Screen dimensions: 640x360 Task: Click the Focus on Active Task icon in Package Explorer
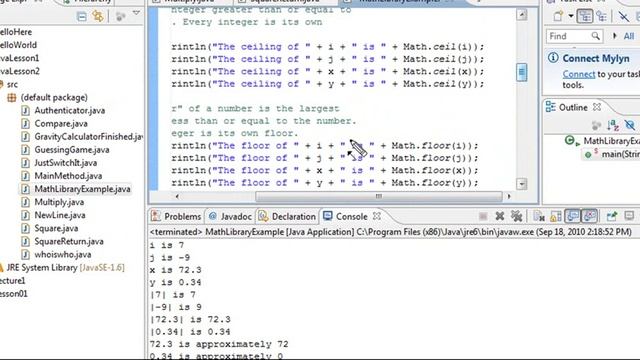[120, 16]
